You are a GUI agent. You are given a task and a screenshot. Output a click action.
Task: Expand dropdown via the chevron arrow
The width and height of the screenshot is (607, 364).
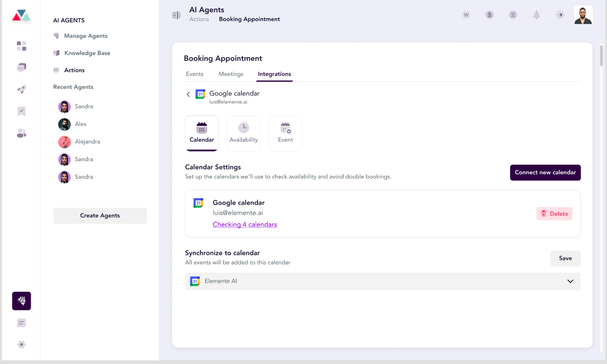point(570,282)
